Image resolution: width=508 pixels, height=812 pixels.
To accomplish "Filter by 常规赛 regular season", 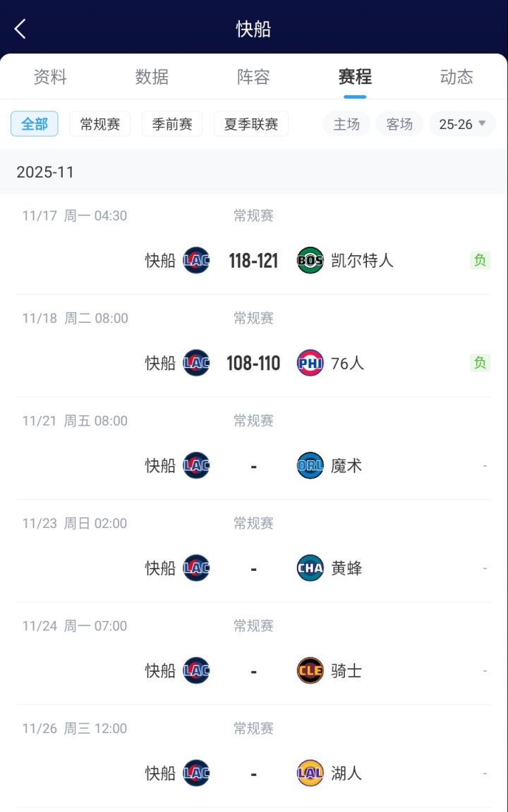I will tap(100, 124).
